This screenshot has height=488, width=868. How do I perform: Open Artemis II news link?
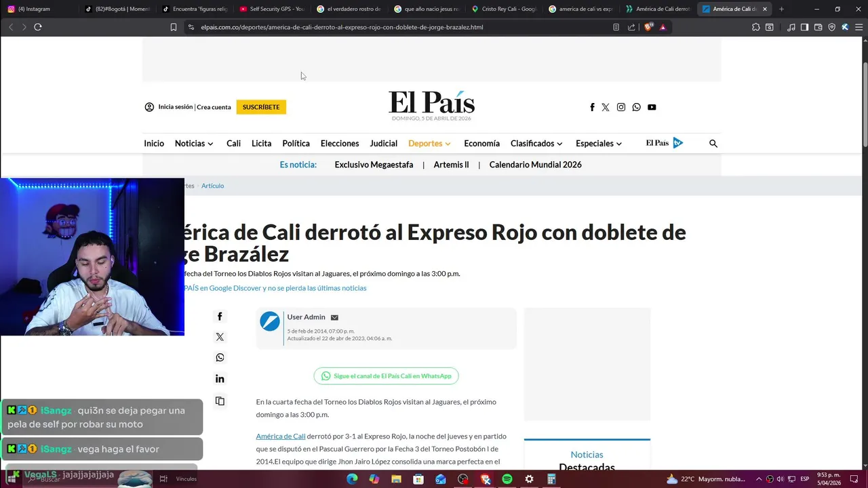click(451, 165)
